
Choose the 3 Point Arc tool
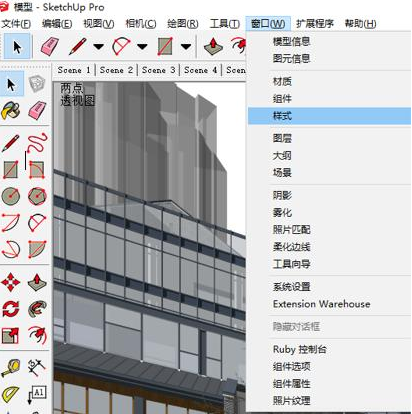(11, 249)
